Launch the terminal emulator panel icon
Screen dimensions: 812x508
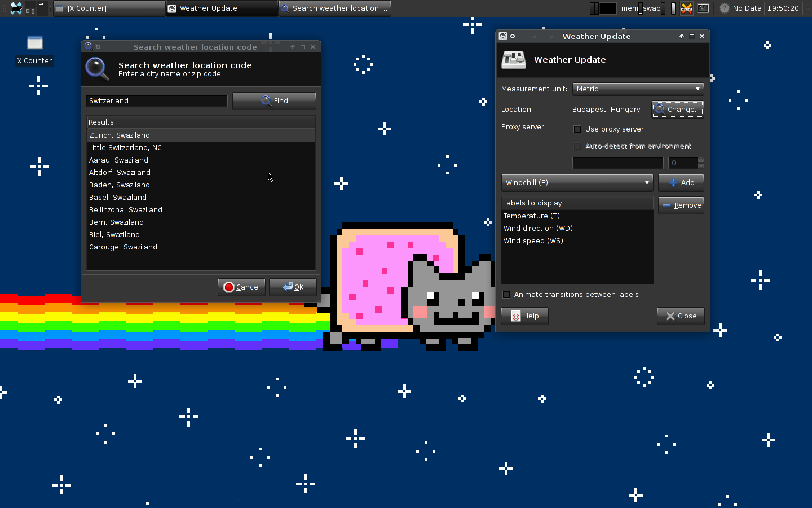click(703, 8)
